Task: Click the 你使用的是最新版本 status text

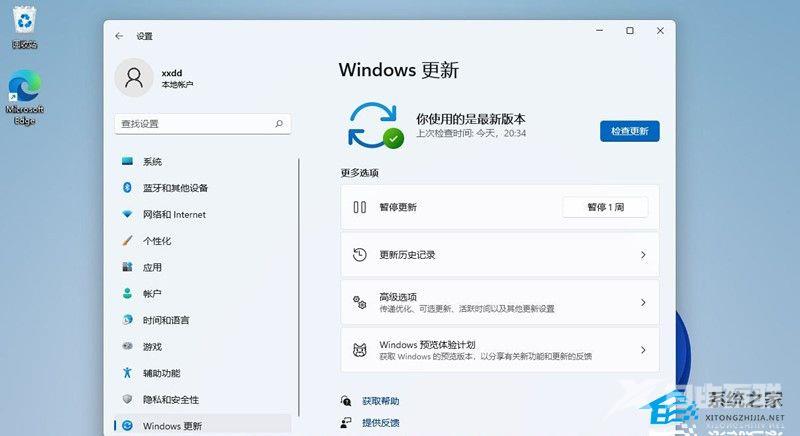Action: click(470, 119)
